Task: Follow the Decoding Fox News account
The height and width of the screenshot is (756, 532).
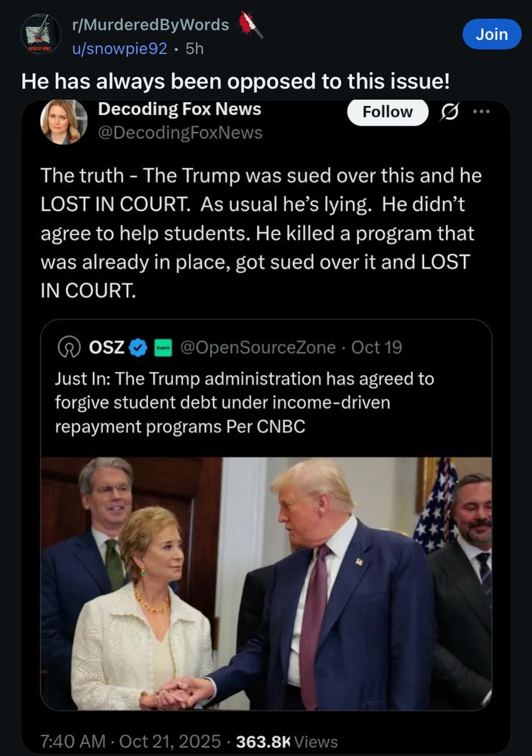Action: tap(388, 111)
